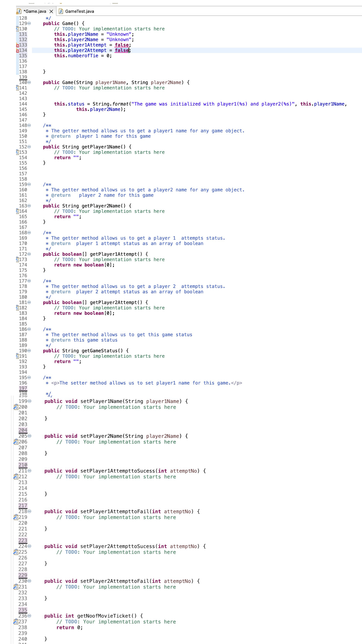Collapse the setPlayer1Name method at line 199
Image resolution: width=362 pixels, height=644 pixels.
click(29, 401)
